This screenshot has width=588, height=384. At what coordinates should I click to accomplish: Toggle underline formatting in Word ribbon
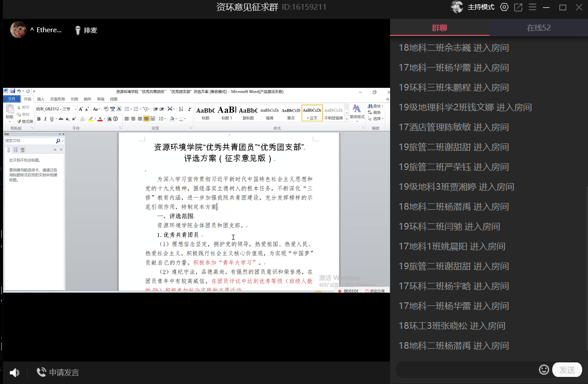tap(51, 119)
